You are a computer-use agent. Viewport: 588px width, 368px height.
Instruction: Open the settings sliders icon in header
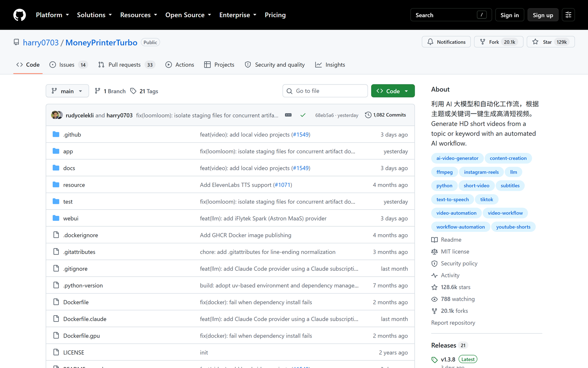tap(568, 15)
